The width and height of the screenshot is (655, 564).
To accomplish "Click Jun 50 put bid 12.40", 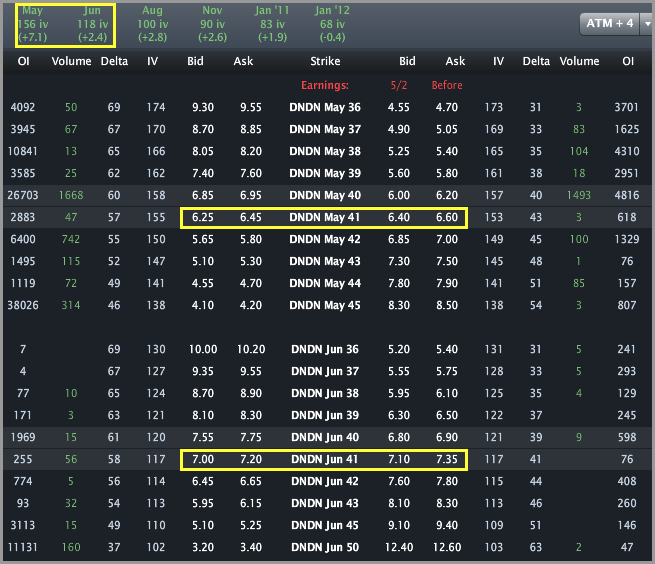I will point(399,547).
